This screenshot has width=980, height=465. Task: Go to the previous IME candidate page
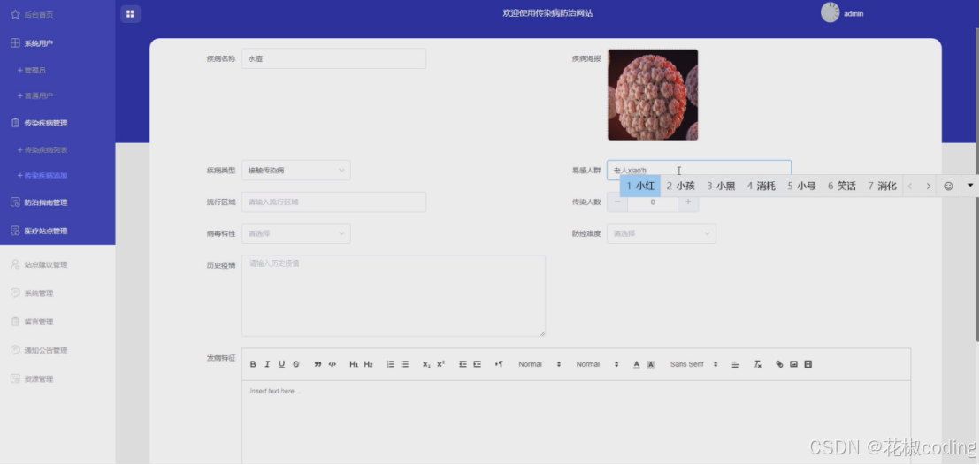pos(911,187)
